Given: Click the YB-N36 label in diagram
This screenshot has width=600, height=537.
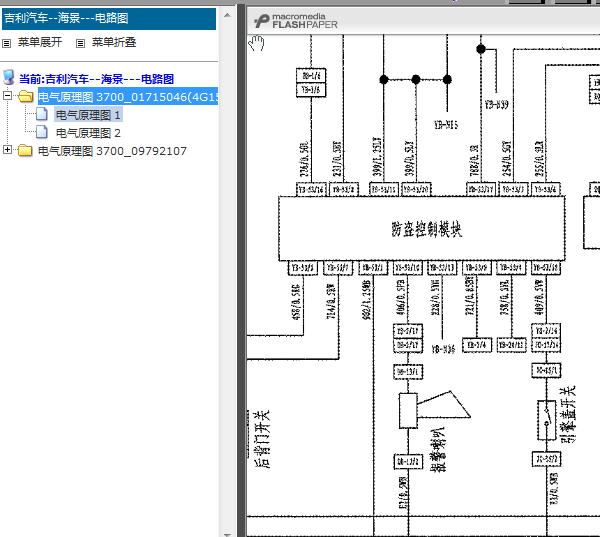Looking at the screenshot, I should click(x=443, y=349).
